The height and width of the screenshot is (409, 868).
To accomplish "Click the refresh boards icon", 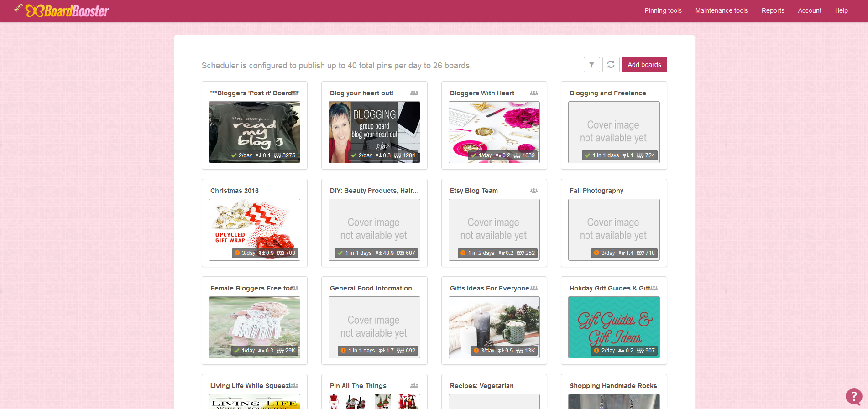I will [611, 65].
